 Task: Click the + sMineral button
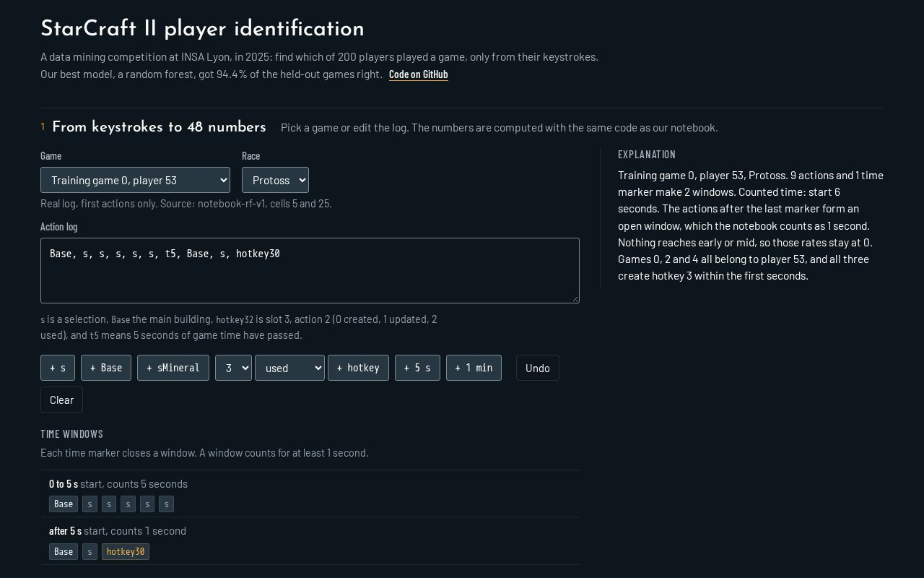click(x=173, y=368)
